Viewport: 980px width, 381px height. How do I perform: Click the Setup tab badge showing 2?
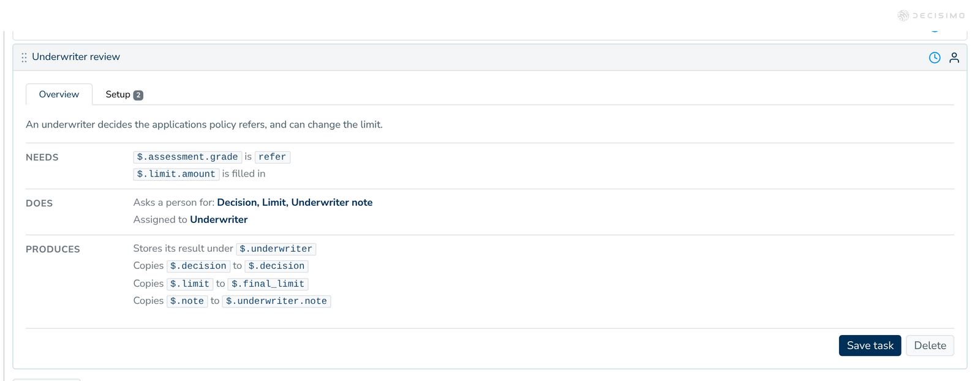[x=138, y=95]
